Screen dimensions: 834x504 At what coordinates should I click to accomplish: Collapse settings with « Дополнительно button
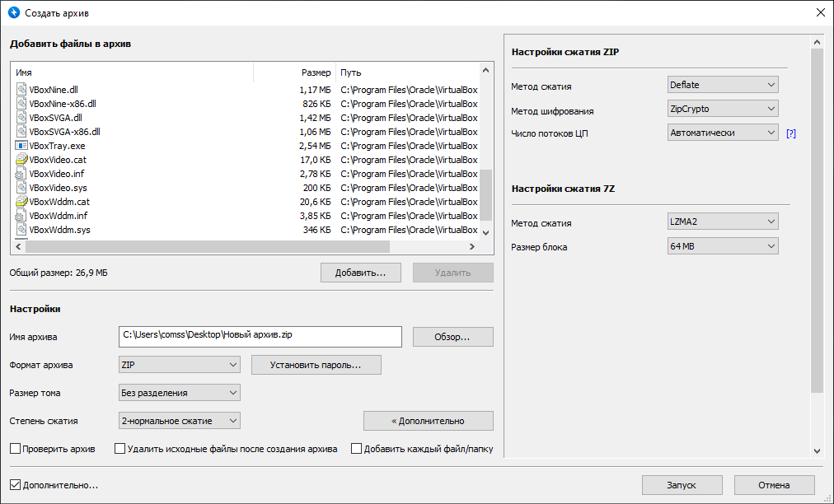[x=429, y=421]
